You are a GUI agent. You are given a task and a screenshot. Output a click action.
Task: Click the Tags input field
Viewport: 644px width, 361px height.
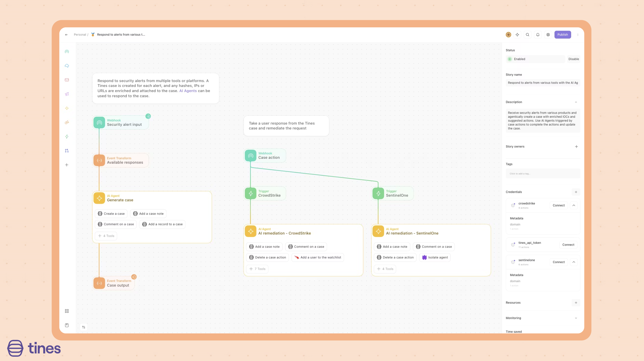542,174
